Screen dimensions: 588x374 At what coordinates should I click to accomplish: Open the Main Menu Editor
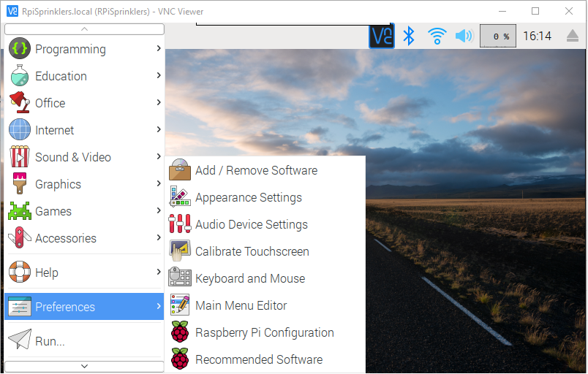[241, 305]
